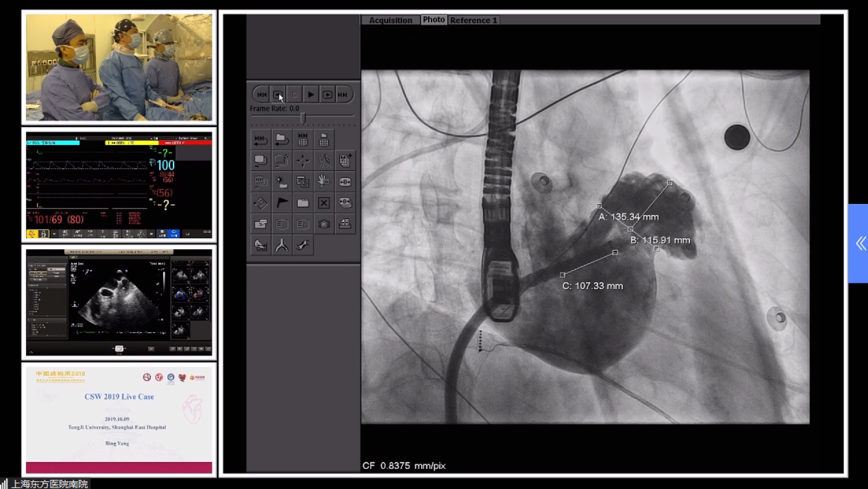Select the operating room camera thumbnail
Image resolution: width=868 pixels, height=489 pixels.
tap(119, 67)
